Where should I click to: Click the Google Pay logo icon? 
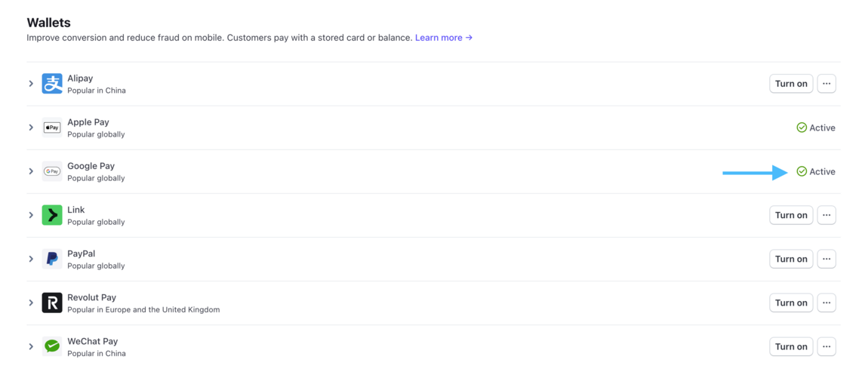click(52, 171)
